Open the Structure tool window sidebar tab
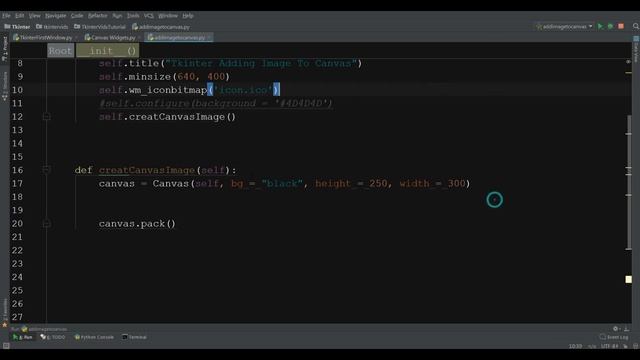Image resolution: width=640 pixels, height=360 pixels. coord(5,87)
